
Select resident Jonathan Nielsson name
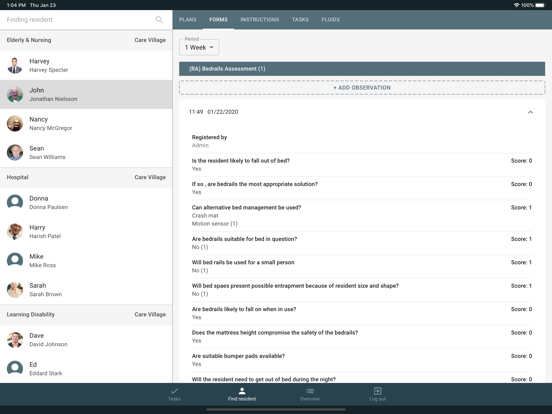pos(53,99)
